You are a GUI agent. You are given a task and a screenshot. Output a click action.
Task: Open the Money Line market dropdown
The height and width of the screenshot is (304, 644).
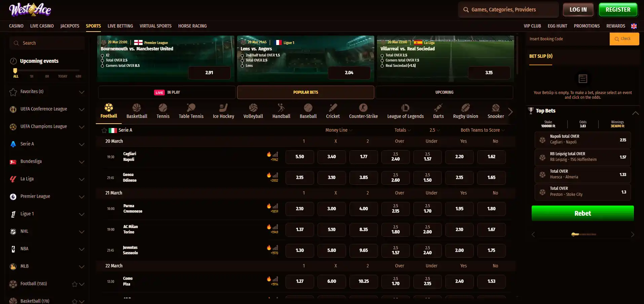[x=339, y=130]
